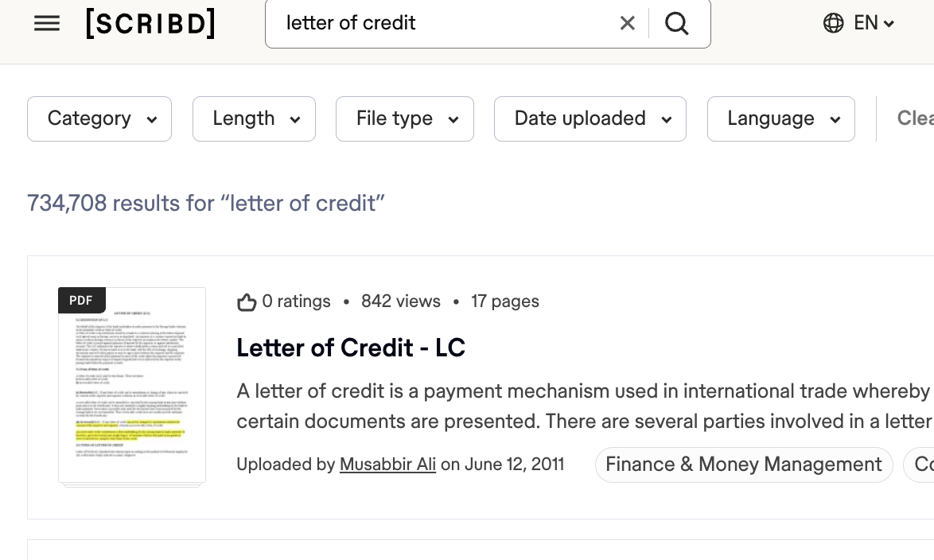Expand the EN language selector chevron

[x=889, y=23]
